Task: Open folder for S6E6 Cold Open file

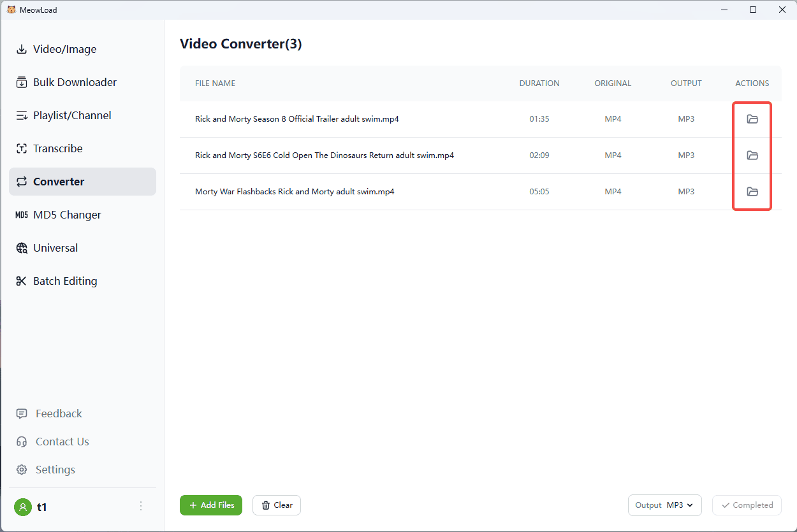Action: pyautogui.click(x=752, y=155)
